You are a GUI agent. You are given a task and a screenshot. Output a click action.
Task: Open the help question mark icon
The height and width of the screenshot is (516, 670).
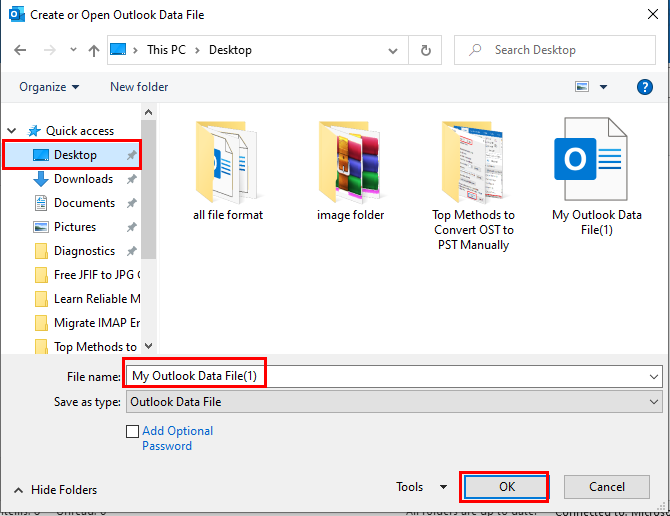point(644,87)
